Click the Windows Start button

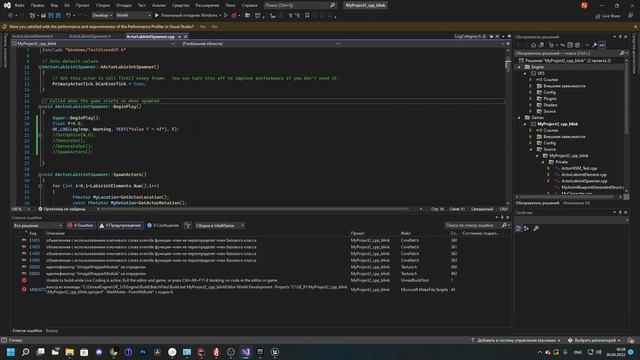pos(11,352)
